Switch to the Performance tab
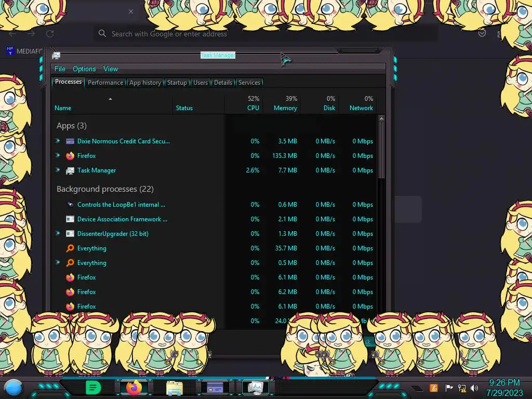This screenshot has width=532, height=399. coord(105,83)
